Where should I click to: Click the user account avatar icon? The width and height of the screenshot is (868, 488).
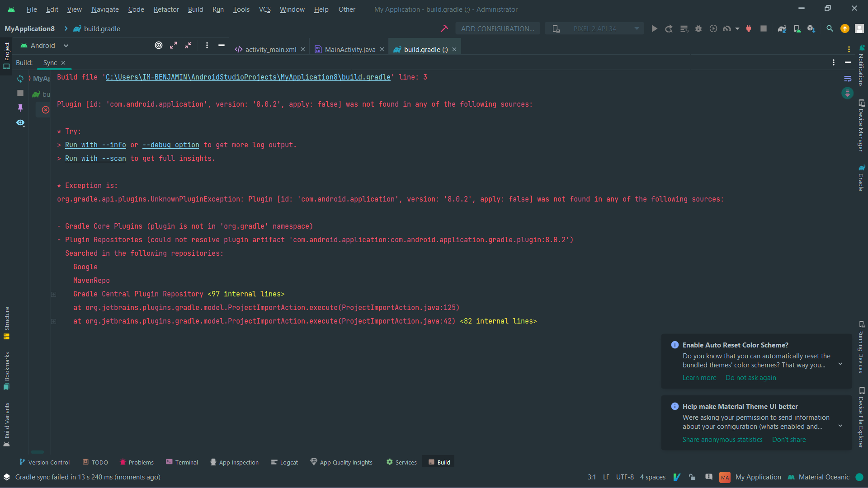859,28
